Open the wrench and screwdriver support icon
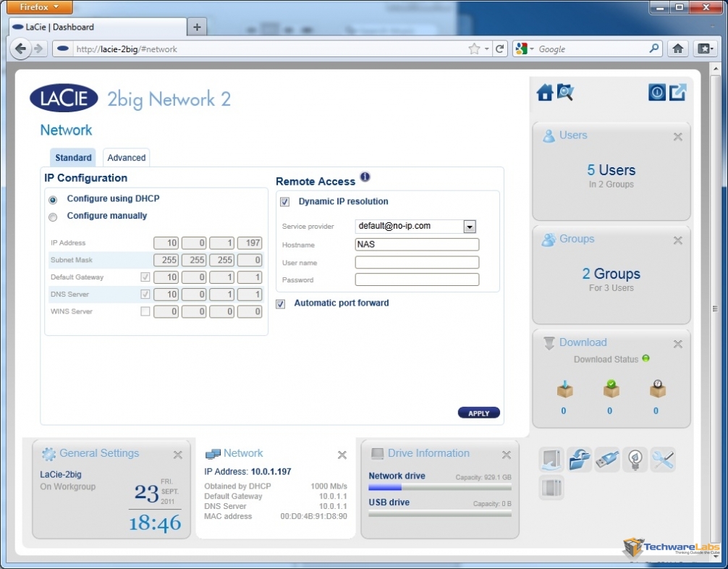The height and width of the screenshot is (569, 728). 663,460
